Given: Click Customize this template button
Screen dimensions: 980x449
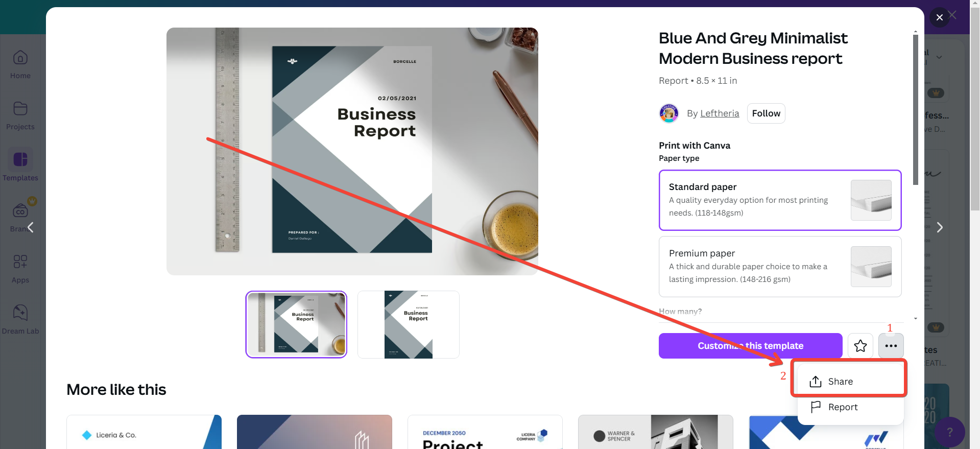Looking at the screenshot, I should click(751, 346).
